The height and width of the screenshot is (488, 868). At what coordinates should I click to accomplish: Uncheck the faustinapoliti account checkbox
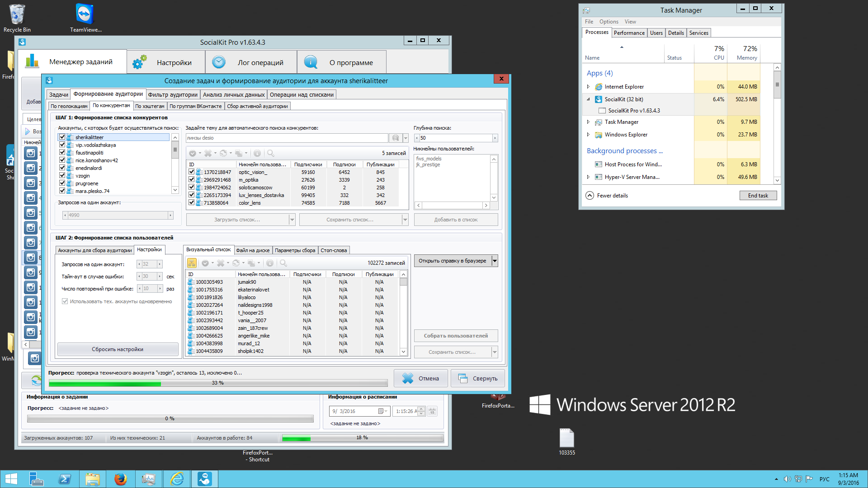(62, 152)
